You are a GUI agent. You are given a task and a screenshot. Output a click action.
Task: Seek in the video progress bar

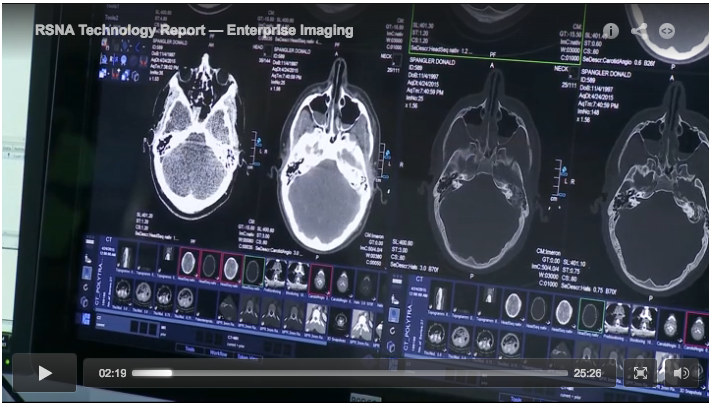click(x=350, y=373)
